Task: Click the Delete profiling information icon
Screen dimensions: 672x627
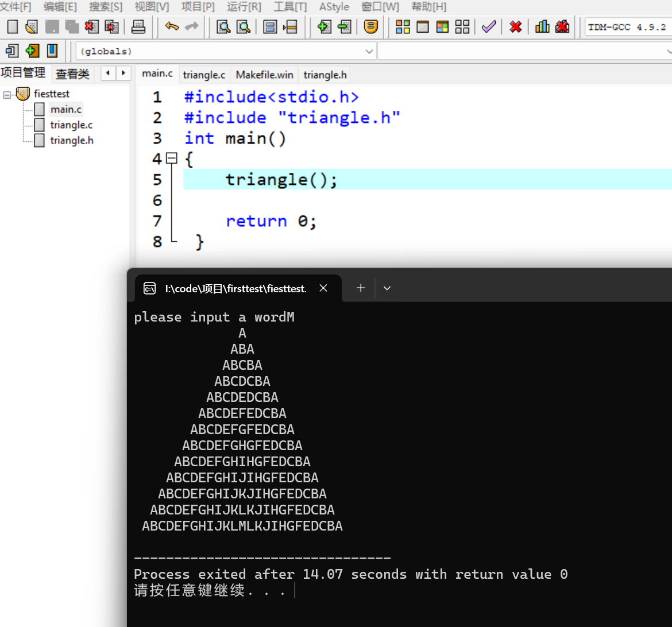Action: pyautogui.click(x=562, y=27)
